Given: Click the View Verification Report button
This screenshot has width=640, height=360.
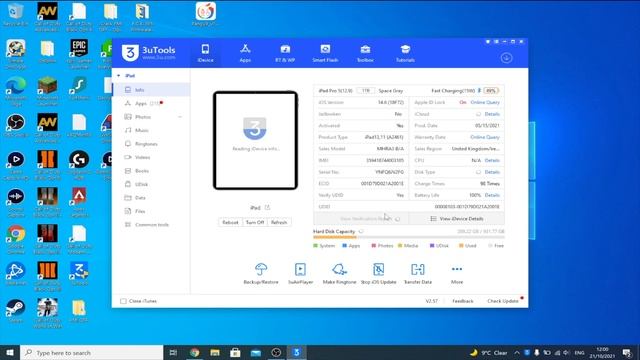Looking at the screenshot, I should (x=361, y=219).
